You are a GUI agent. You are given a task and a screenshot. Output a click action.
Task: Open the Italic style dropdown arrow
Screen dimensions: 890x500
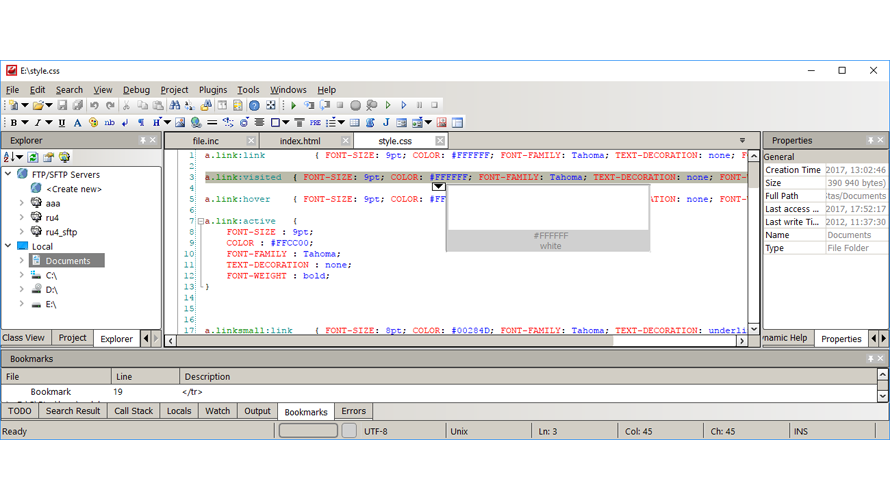point(49,123)
